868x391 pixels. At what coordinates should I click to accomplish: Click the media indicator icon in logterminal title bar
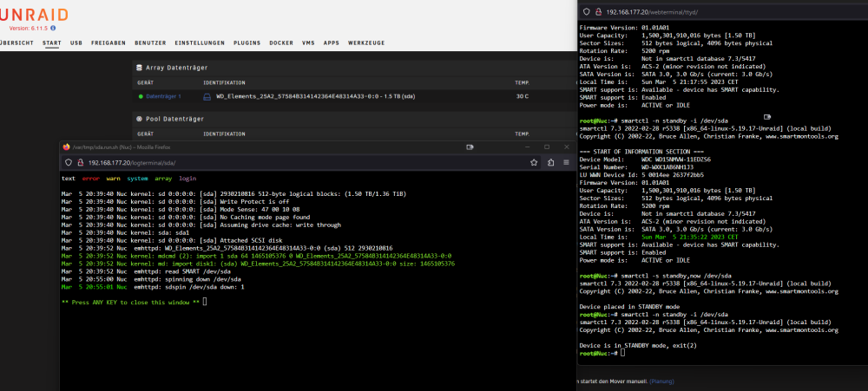tap(470, 147)
